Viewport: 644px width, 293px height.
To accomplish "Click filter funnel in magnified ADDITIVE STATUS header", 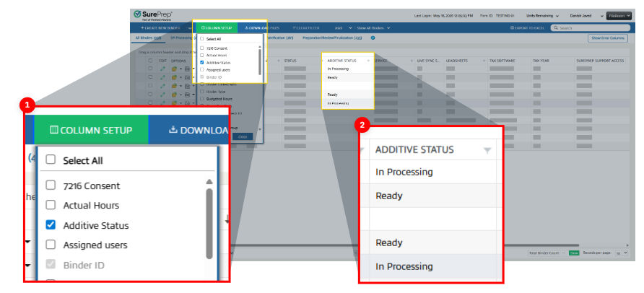I will (487, 151).
